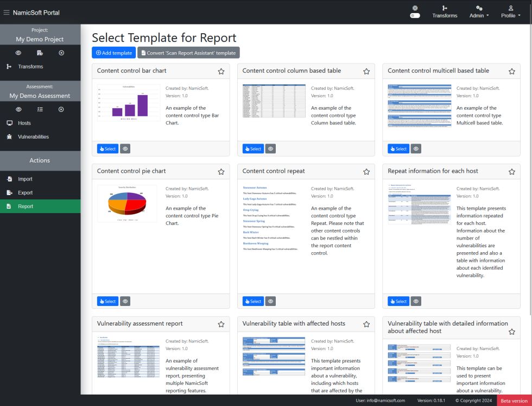Click the checklist icon under My Demo Assessment
This screenshot has height=406, width=532.
tap(40, 109)
